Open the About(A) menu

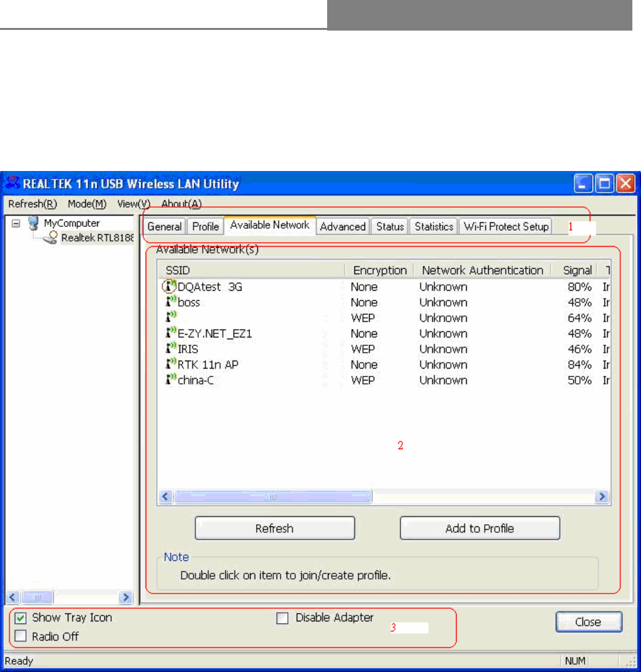tap(181, 204)
